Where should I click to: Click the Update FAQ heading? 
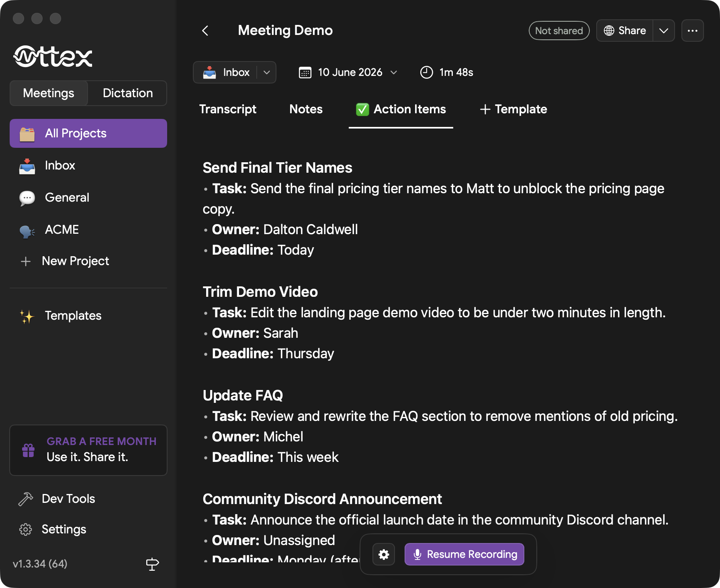coord(243,396)
